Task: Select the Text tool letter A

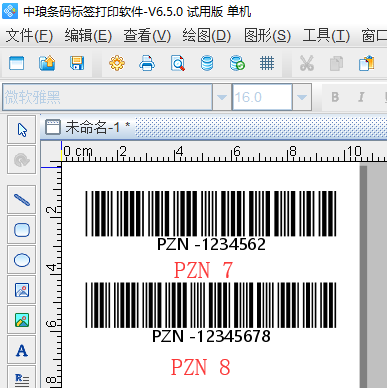Action: [22, 350]
